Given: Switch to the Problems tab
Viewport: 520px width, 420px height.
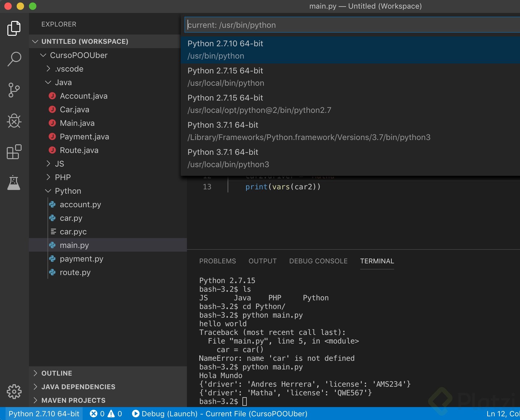Looking at the screenshot, I should tap(217, 261).
